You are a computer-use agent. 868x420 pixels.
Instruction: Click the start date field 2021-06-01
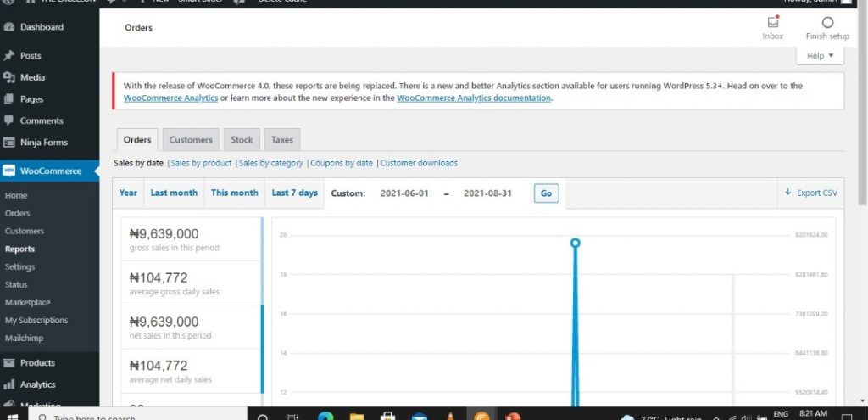tap(404, 193)
